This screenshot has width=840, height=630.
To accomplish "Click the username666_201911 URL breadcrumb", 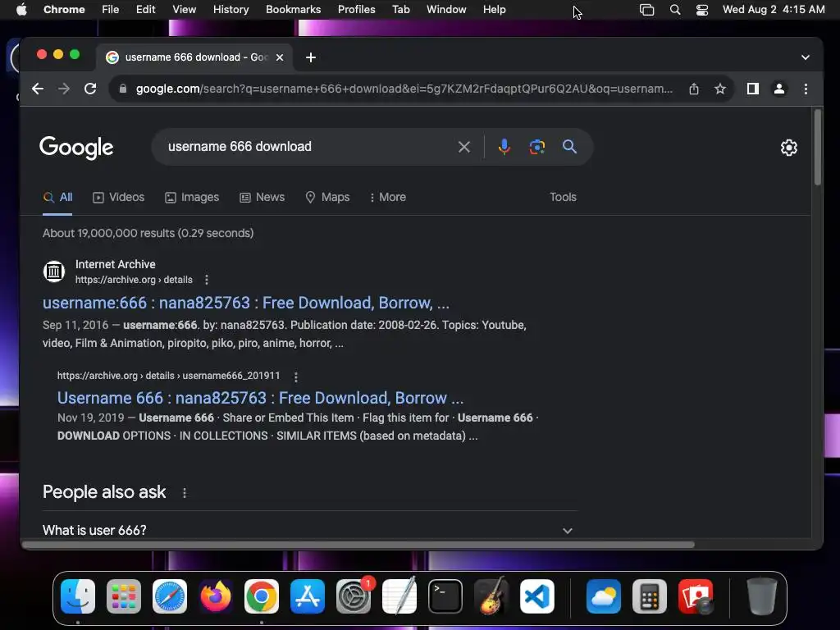I will click(169, 376).
